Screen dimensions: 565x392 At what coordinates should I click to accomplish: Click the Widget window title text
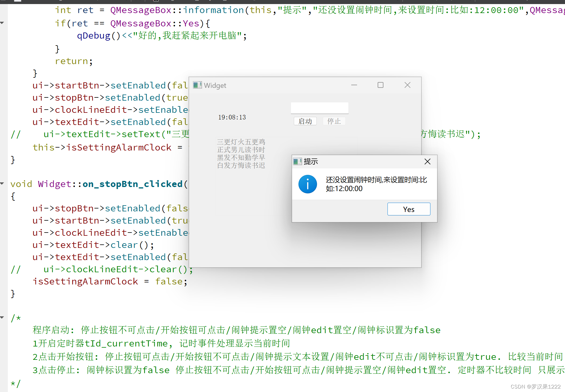[215, 86]
